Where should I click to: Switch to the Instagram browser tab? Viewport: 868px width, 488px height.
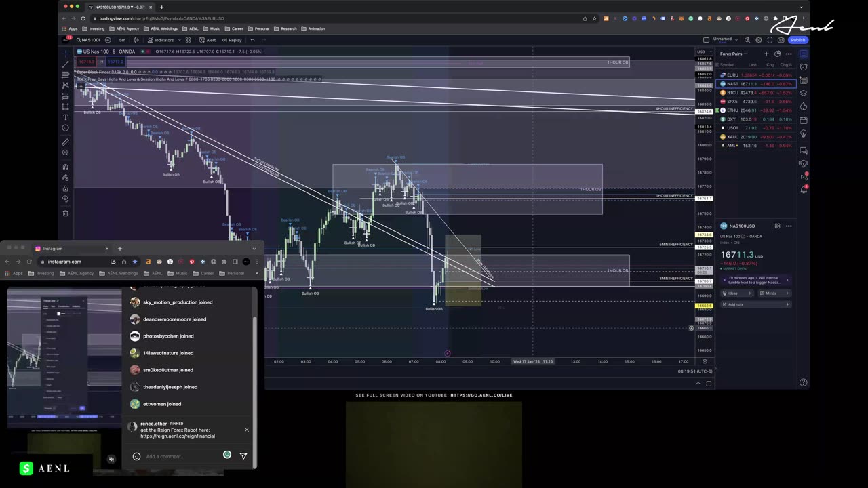click(71, 249)
